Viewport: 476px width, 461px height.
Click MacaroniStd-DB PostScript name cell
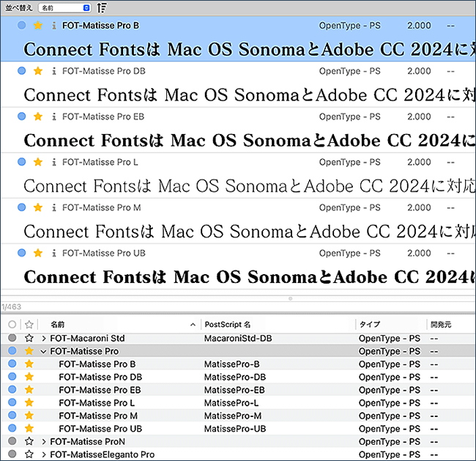pos(238,338)
